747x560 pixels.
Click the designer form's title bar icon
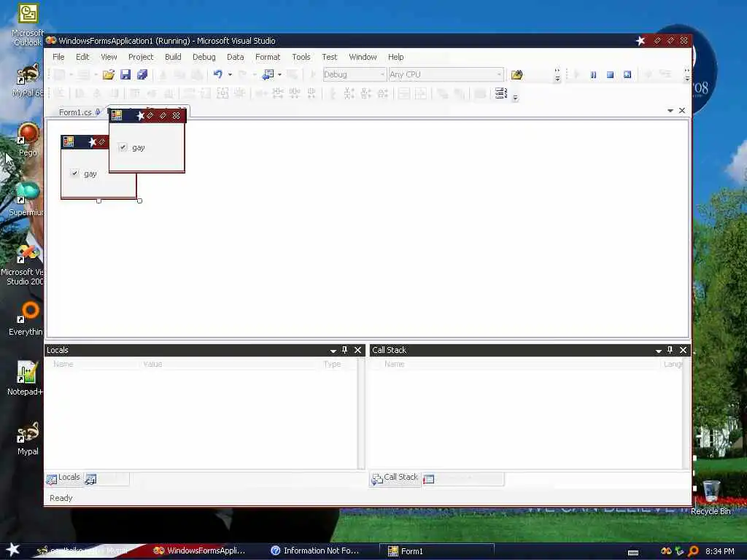coord(69,141)
